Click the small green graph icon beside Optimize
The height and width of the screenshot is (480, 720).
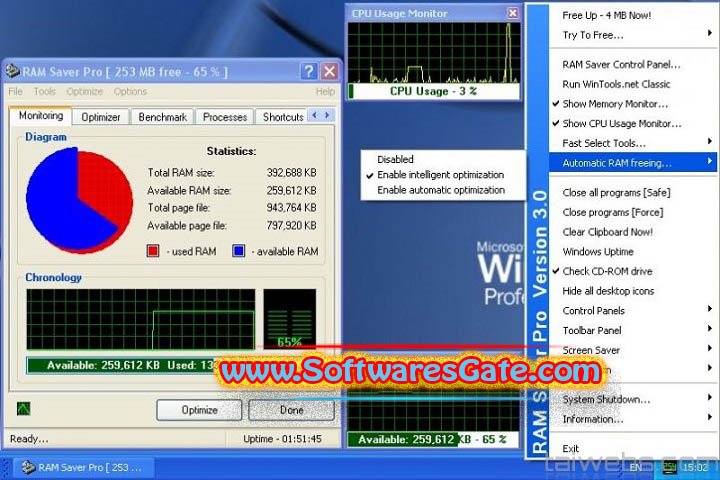pyautogui.click(x=23, y=408)
